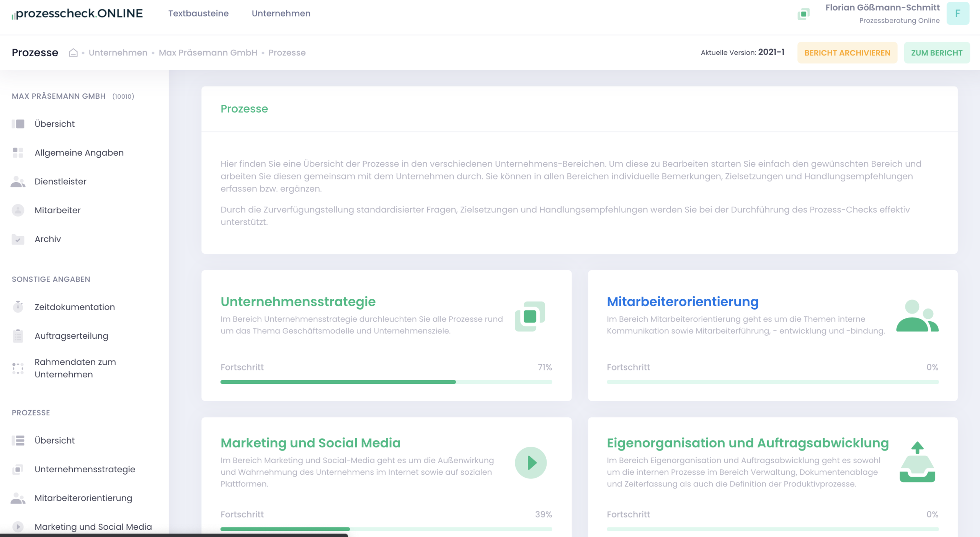Click Mitarbeiterorientierung progress bar
980x537 pixels.
click(773, 382)
